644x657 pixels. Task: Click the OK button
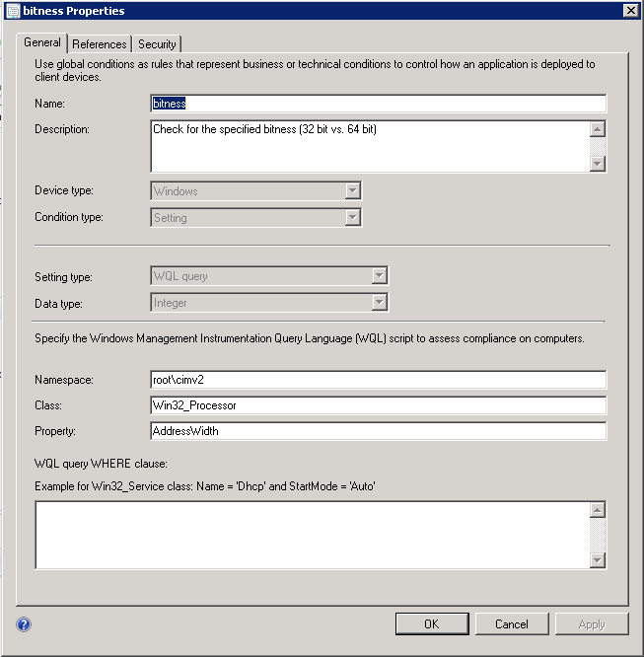431,623
